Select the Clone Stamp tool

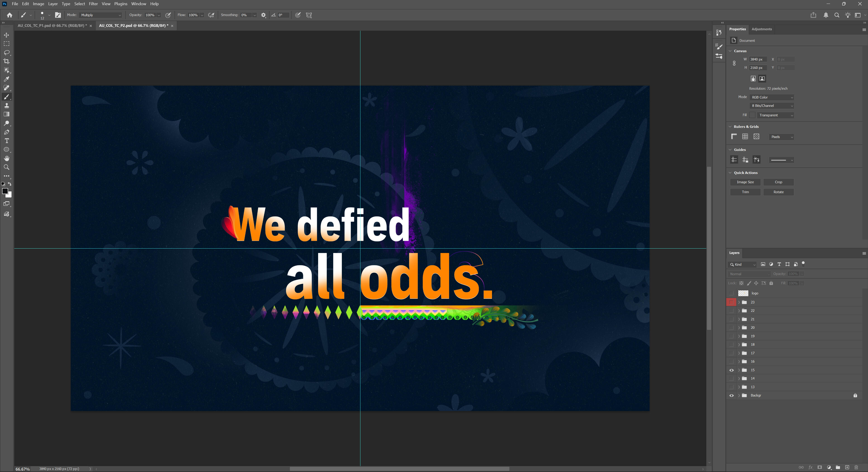(6, 106)
